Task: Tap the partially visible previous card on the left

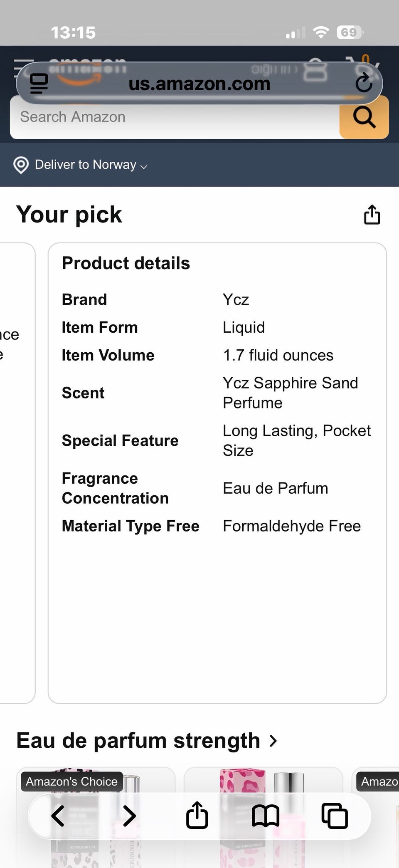Action: click(17, 473)
